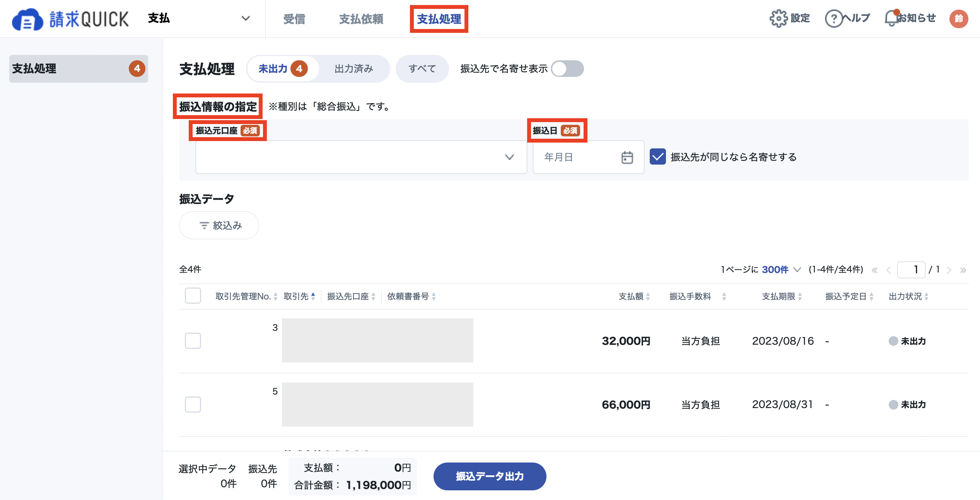Click the 請求QUICK cloud logo
Screen dimensions: 980x500
[x=27, y=19]
